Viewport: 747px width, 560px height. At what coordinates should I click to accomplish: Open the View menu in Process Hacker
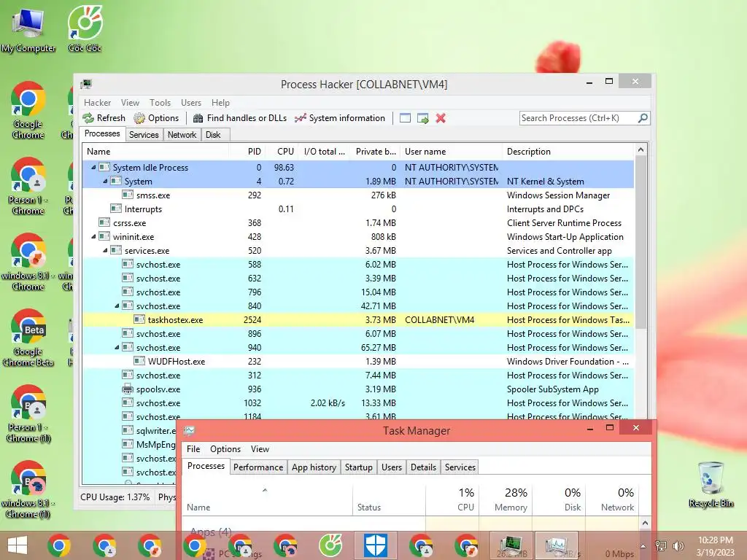pyautogui.click(x=130, y=102)
